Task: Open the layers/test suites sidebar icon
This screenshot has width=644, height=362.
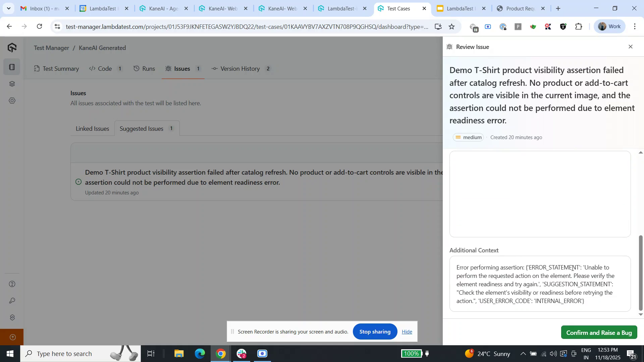Action: (12, 83)
